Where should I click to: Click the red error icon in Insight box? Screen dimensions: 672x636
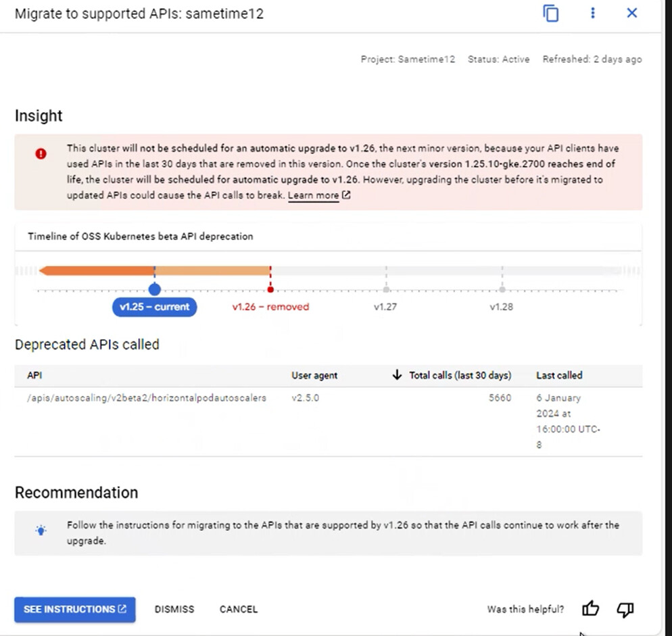pyautogui.click(x=41, y=153)
